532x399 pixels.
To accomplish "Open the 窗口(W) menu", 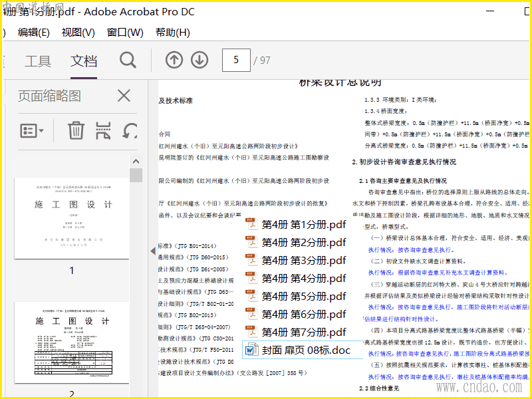I will [x=125, y=32].
